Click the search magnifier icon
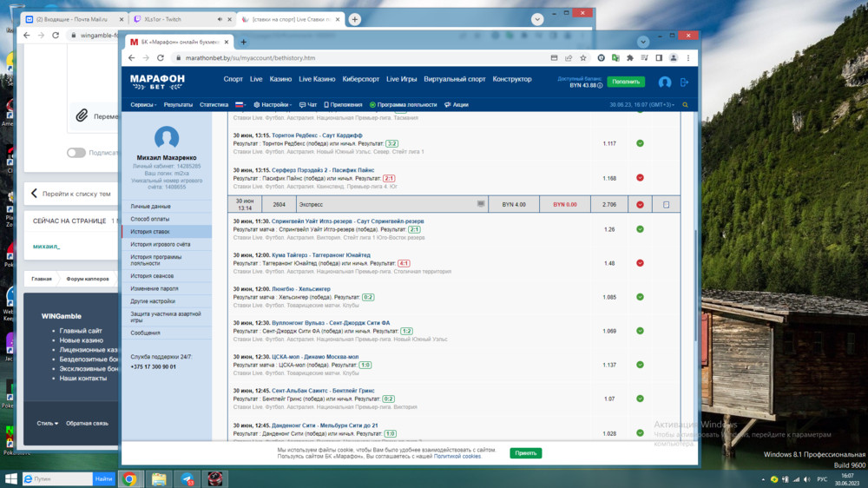Viewport: 868px width, 488px height. pyautogui.click(x=685, y=104)
